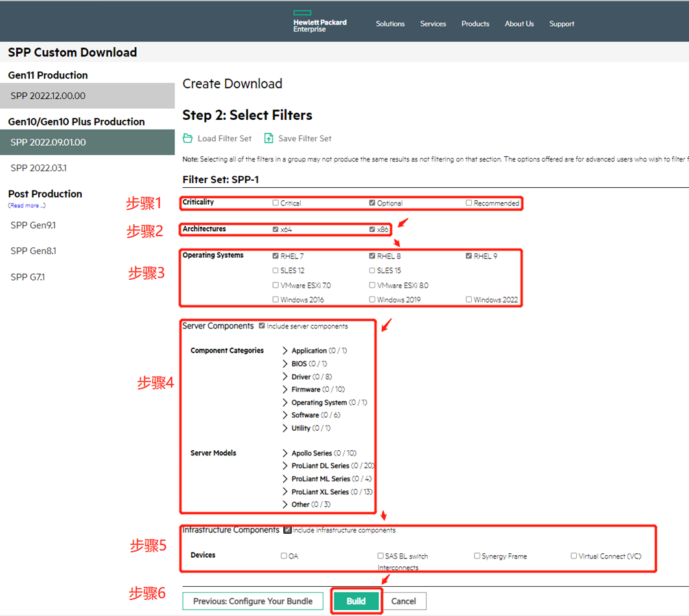The height and width of the screenshot is (616, 689).
Task: Enable the Windows 2022 checkbox
Action: click(x=469, y=300)
